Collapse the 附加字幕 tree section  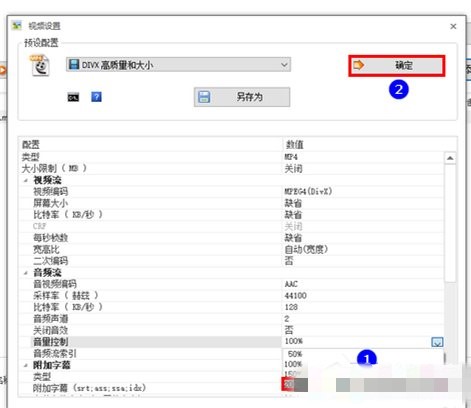26,365
